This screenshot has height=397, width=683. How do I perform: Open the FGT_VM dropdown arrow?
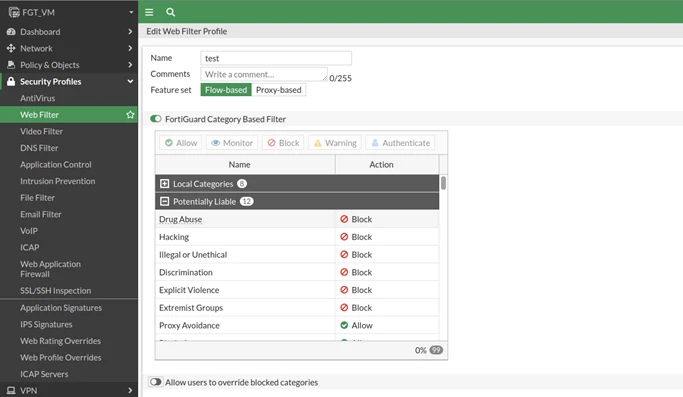(131, 12)
